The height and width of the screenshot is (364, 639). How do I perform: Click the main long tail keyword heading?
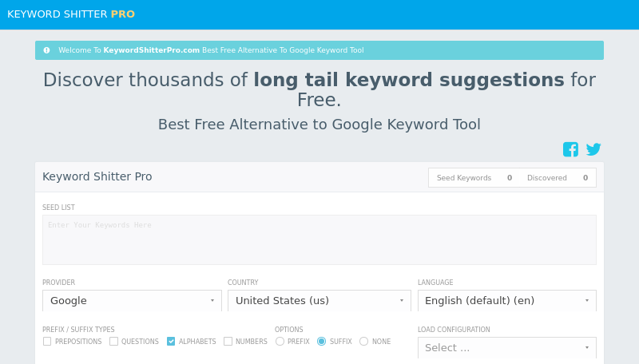pos(319,89)
